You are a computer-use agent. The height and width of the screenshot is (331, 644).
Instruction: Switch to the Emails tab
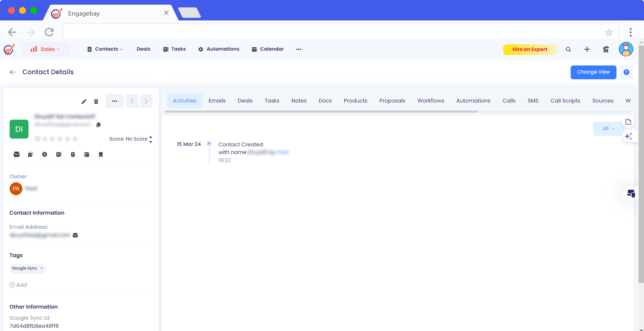click(x=217, y=101)
